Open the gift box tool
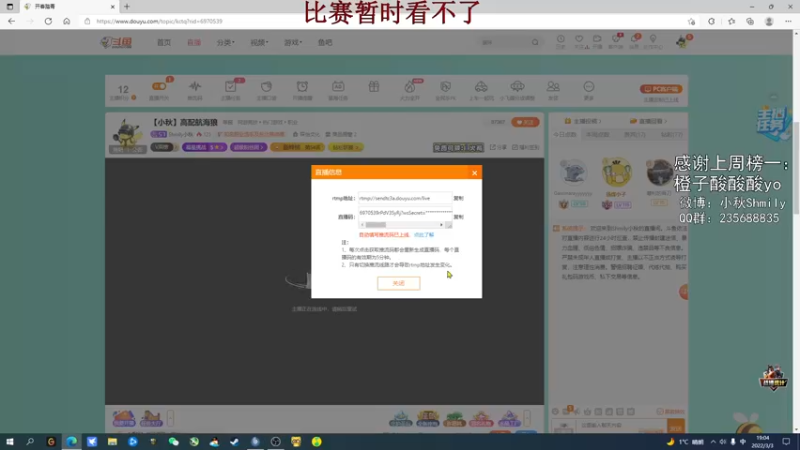The image size is (800, 450). click(374, 87)
